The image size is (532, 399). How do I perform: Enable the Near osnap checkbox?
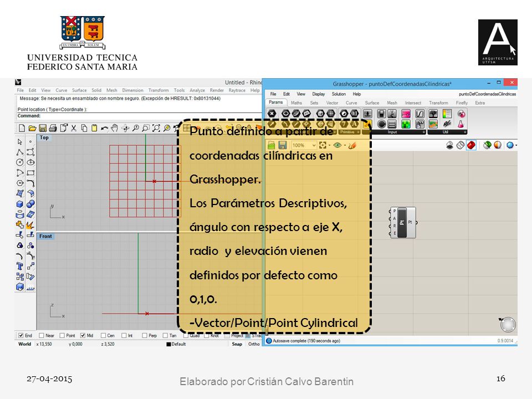coord(42,335)
